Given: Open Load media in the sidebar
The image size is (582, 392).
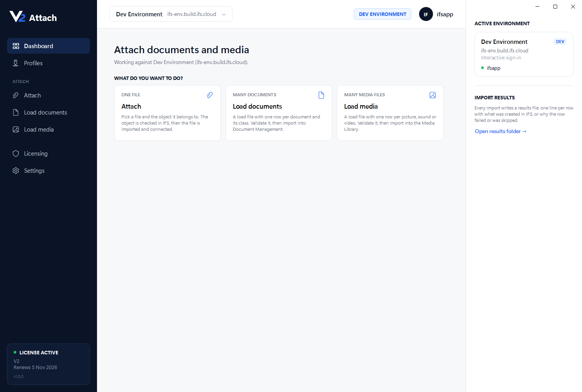Looking at the screenshot, I should click(x=48, y=130).
